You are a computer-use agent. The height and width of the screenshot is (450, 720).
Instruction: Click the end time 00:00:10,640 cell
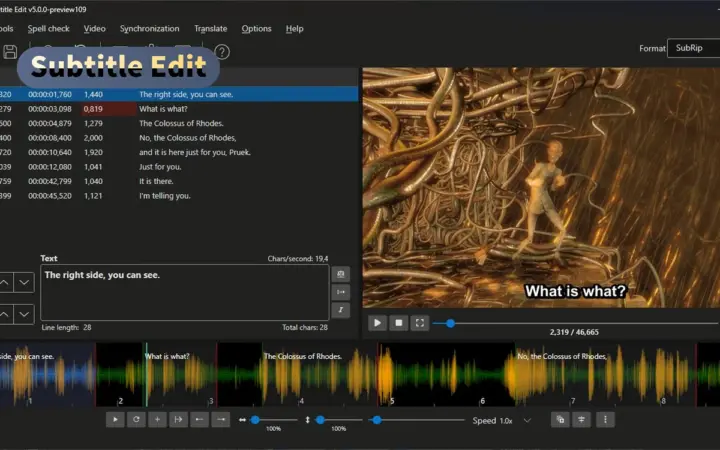pos(50,152)
